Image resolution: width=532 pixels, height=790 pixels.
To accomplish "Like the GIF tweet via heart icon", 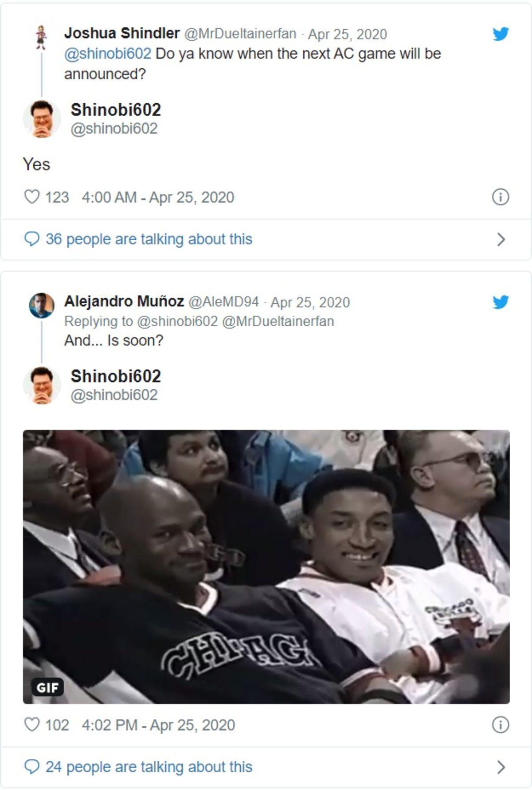I will [x=31, y=725].
